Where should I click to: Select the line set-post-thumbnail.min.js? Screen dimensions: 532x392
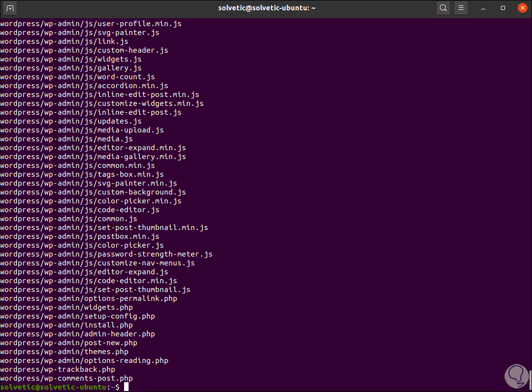(104, 228)
